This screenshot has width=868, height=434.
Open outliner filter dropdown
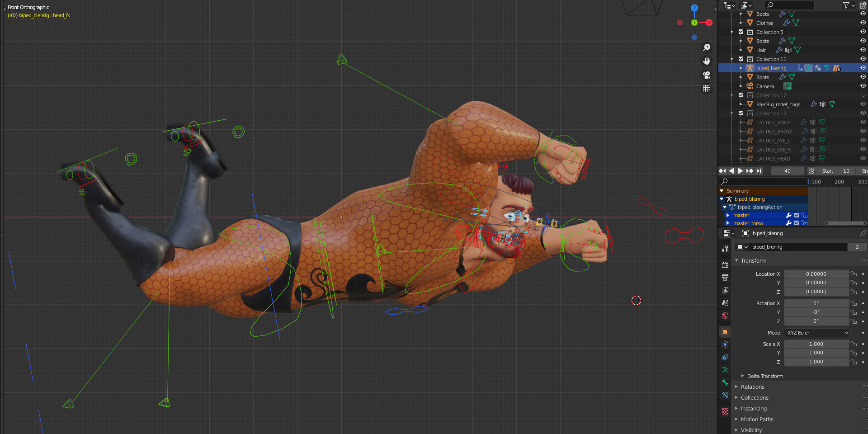point(849,5)
